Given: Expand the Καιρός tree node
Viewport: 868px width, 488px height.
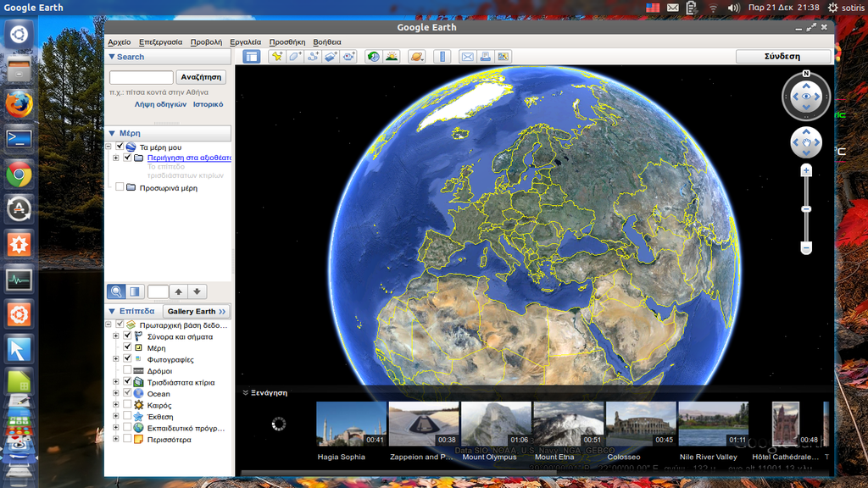Looking at the screenshot, I should 116,405.
